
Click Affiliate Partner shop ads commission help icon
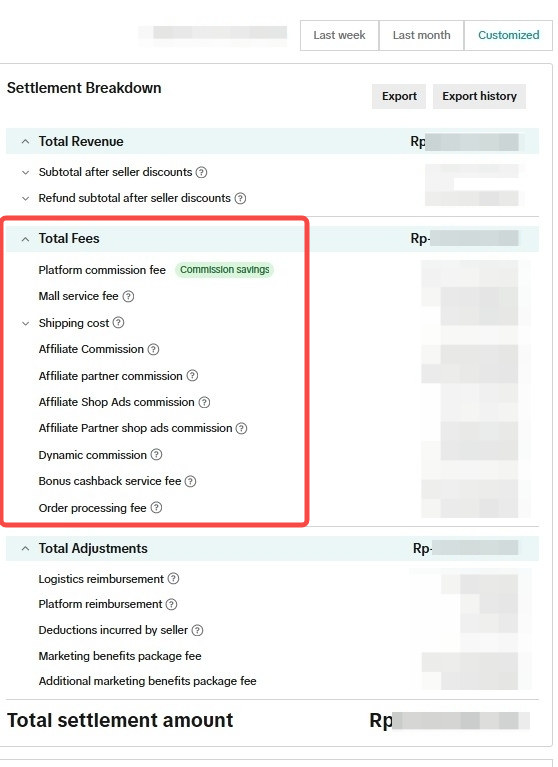click(242, 428)
